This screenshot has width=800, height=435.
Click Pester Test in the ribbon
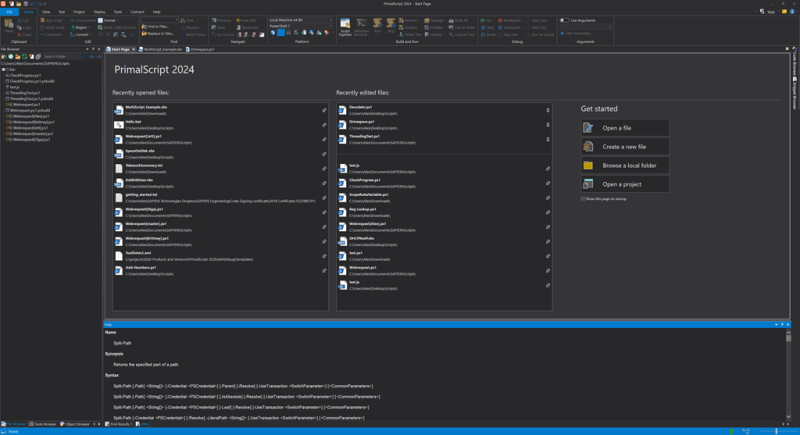(410, 35)
